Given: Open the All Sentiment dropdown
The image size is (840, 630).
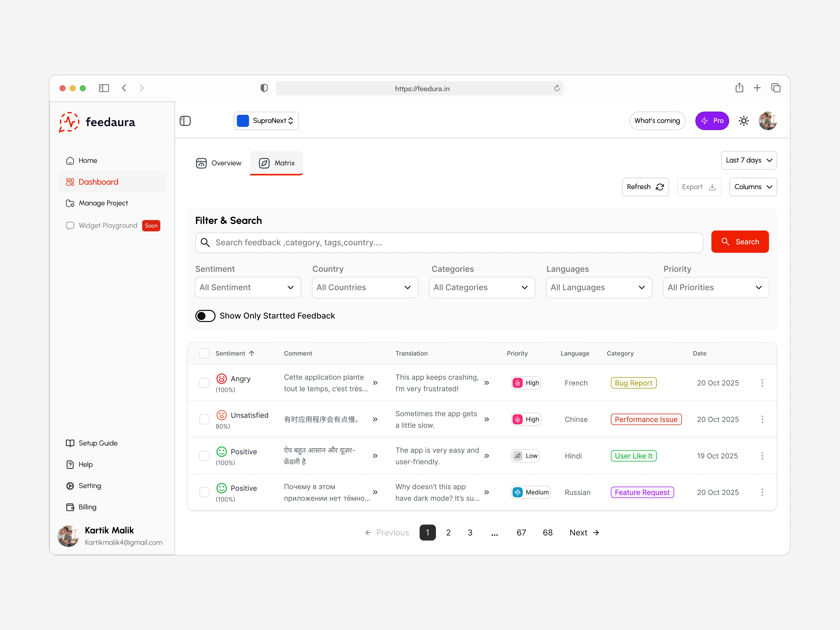Looking at the screenshot, I should tap(248, 288).
